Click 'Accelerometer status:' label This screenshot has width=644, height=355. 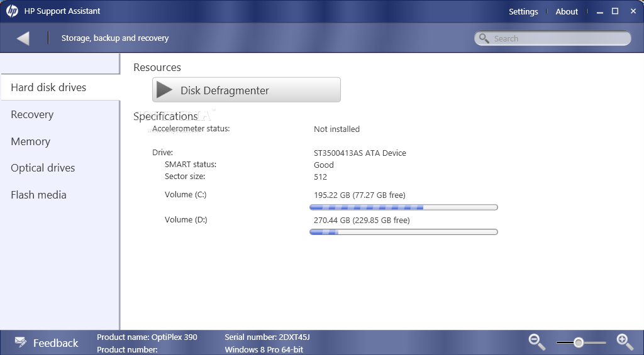click(x=191, y=129)
